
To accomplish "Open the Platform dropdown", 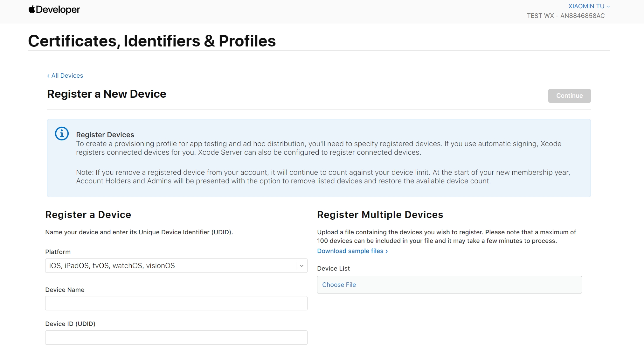I will [x=176, y=265].
